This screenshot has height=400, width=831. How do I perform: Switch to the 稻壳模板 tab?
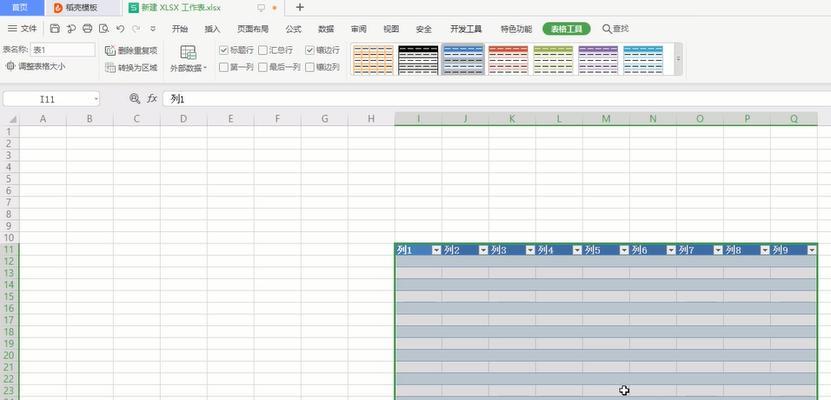coord(82,8)
